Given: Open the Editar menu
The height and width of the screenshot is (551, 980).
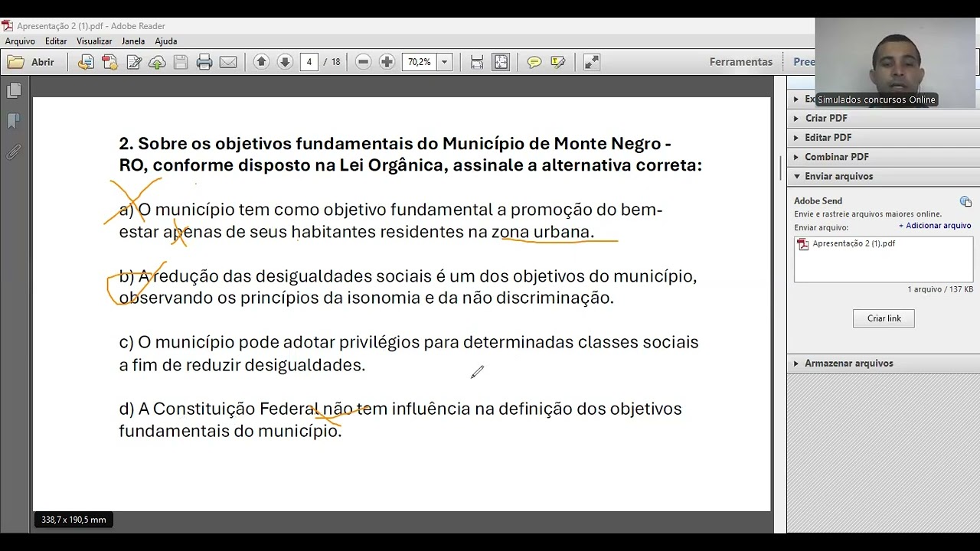Looking at the screenshot, I should pyautogui.click(x=56, y=41).
